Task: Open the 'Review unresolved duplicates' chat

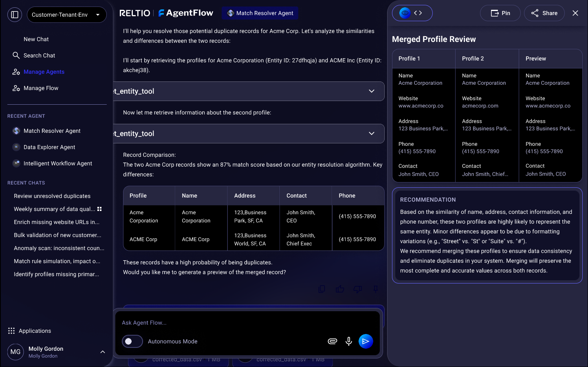Action: click(52, 196)
